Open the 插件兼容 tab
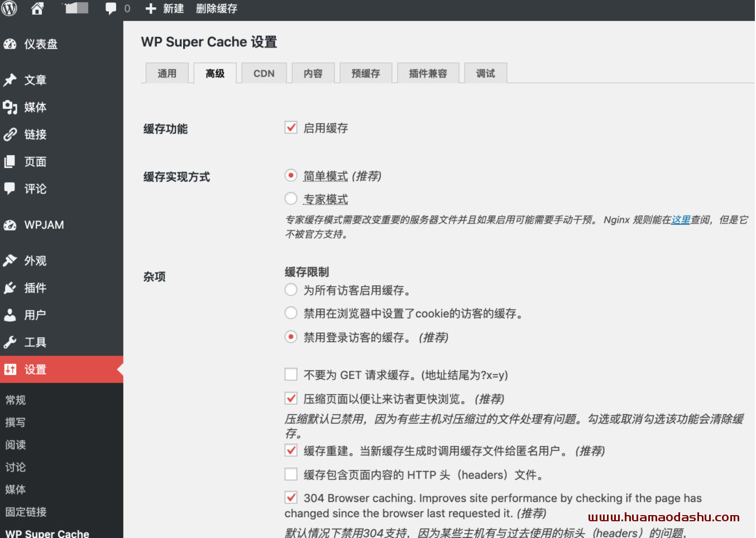 428,73
